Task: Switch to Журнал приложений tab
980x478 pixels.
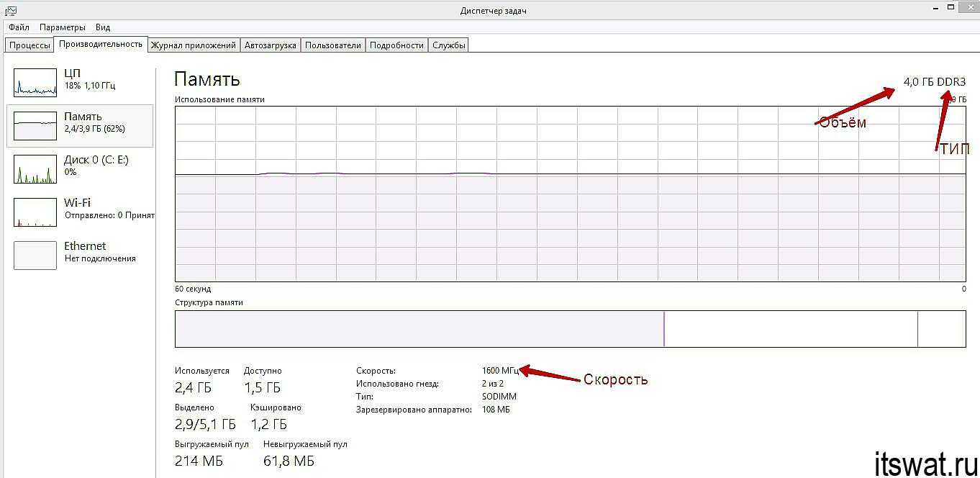Action: [x=193, y=45]
